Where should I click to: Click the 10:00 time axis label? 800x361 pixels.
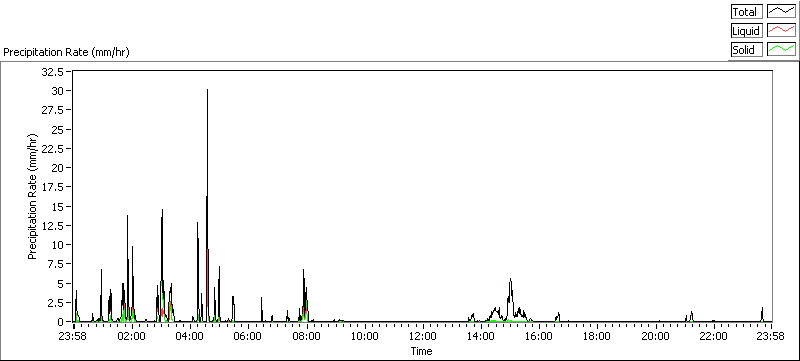click(365, 336)
